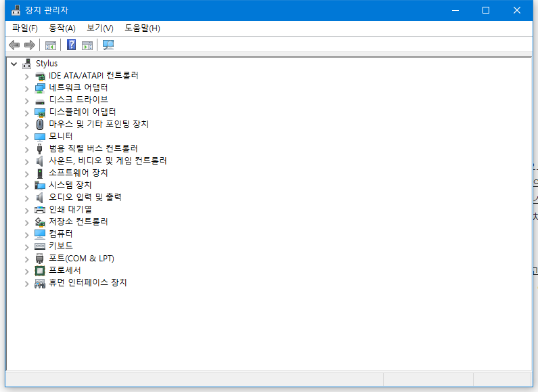Click the 디스플레이 어댑터 icon
The height and width of the screenshot is (392, 538).
[40, 112]
